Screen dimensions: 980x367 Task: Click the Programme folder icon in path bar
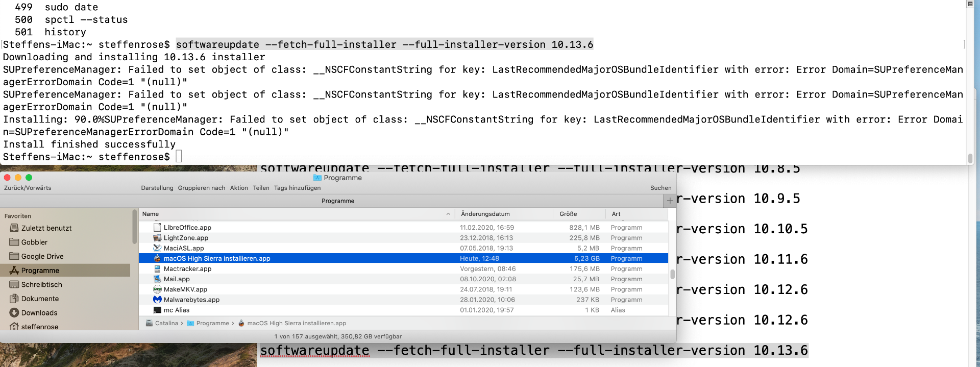tap(190, 323)
